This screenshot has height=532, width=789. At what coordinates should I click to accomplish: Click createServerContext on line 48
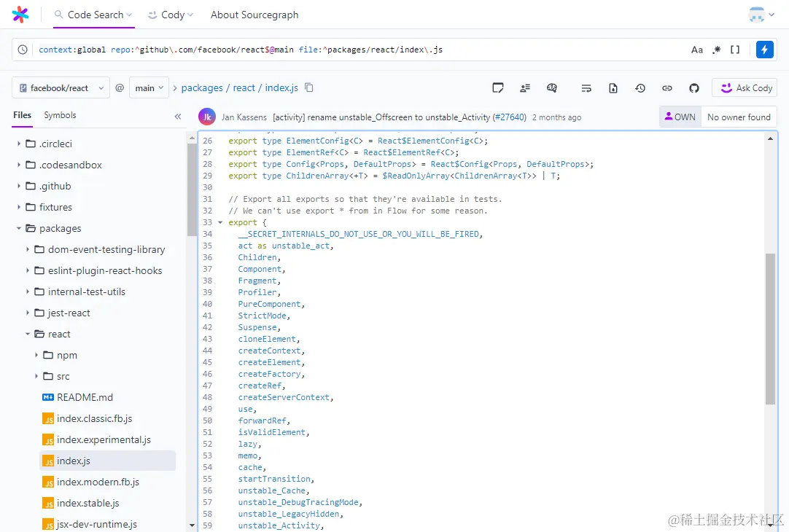click(284, 397)
